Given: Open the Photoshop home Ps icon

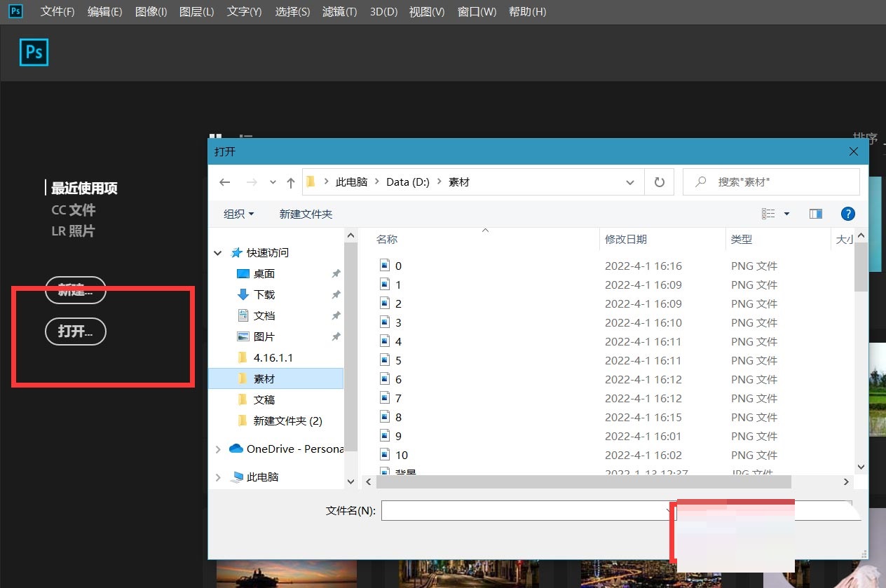Looking at the screenshot, I should point(34,53).
